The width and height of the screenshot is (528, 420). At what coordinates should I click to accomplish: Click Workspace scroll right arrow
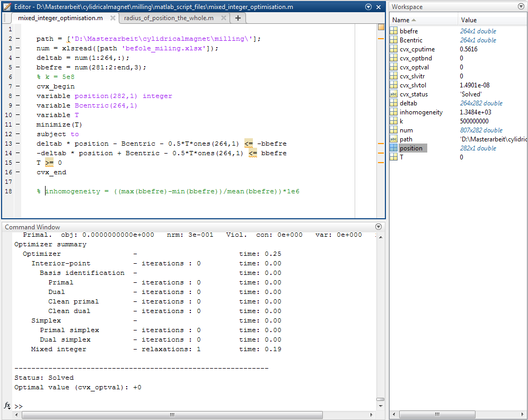(522, 414)
